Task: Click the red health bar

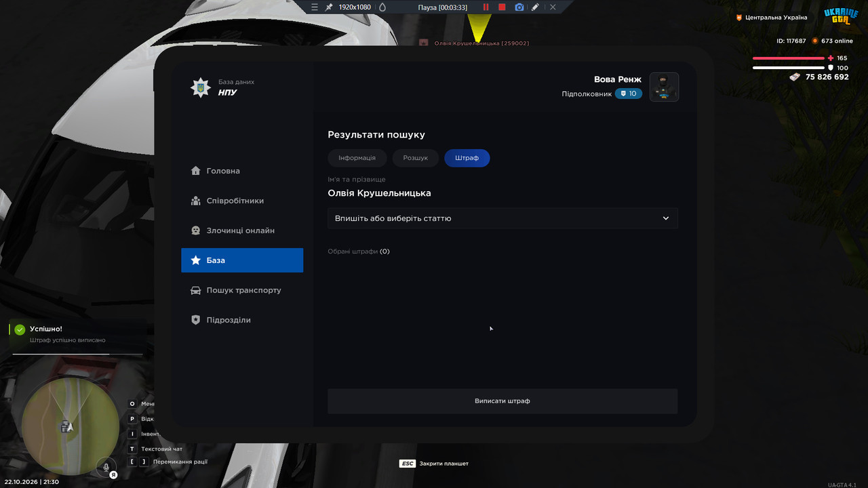Action: coord(789,58)
